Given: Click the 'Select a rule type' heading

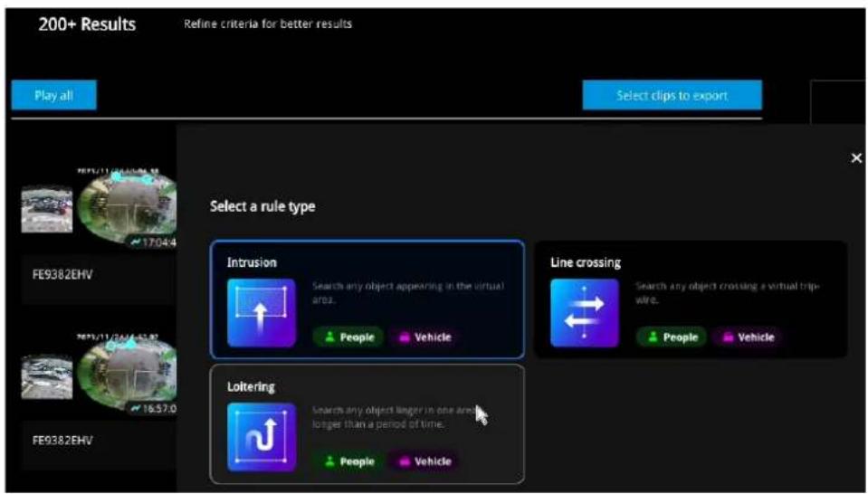Looking at the screenshot, I should click(262, 206).
